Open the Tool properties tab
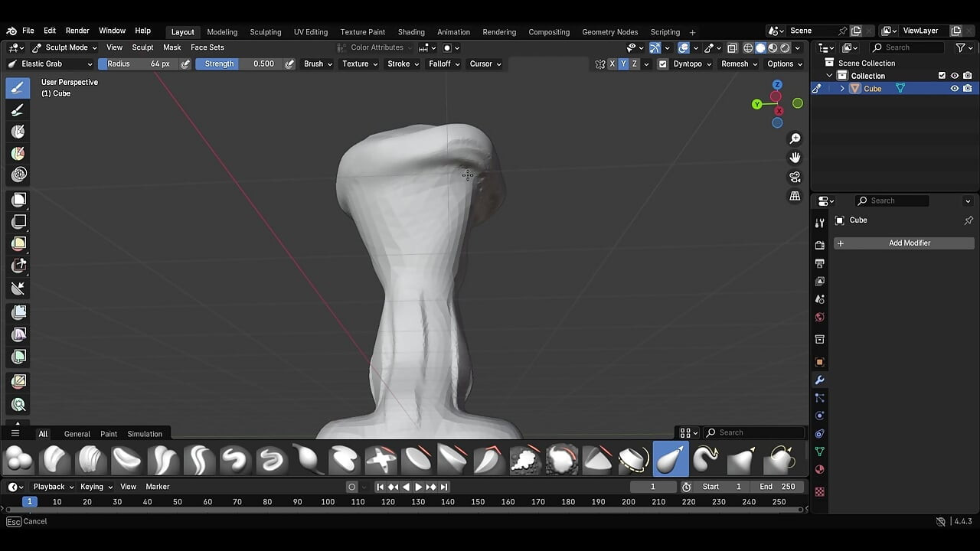980x551 pixels. [x=820, y=223]
